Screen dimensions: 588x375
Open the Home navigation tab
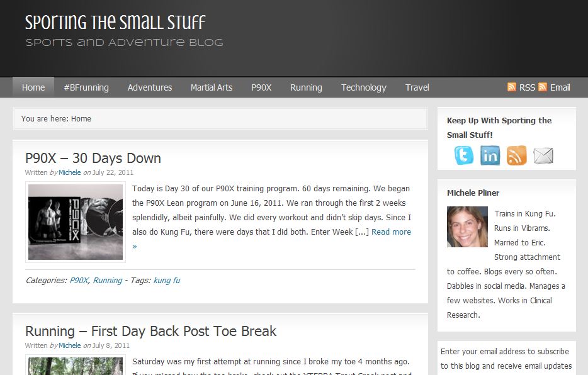coord(33,87)
